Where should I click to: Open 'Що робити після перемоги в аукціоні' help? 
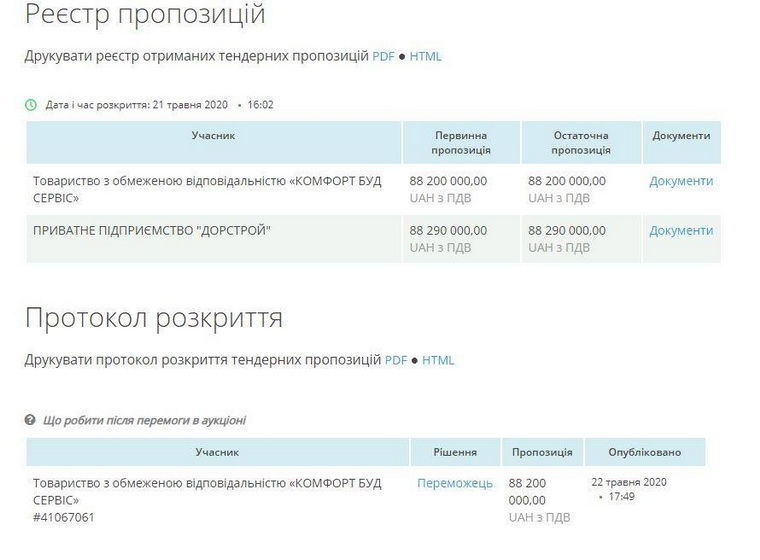[x=144, y=420]
